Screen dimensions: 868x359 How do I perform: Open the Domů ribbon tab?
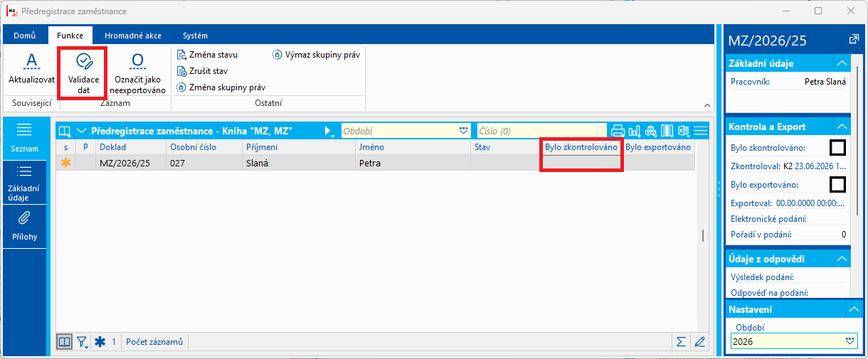[25, 36]
